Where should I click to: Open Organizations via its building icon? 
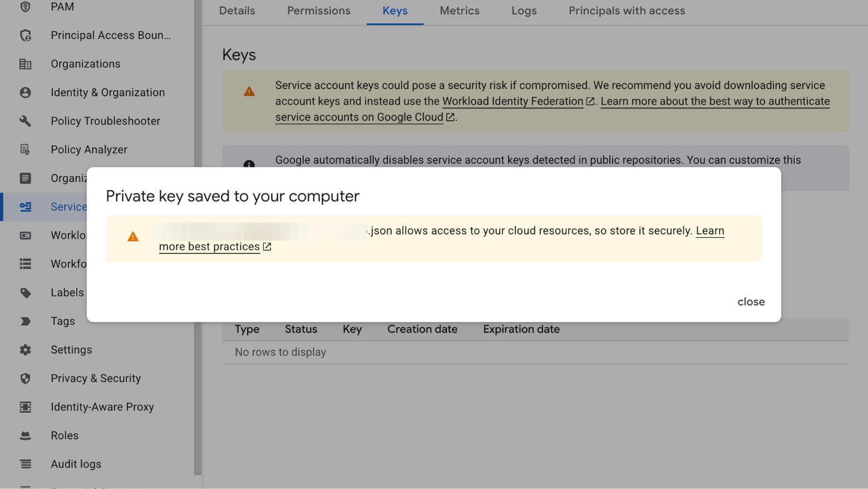25,63
